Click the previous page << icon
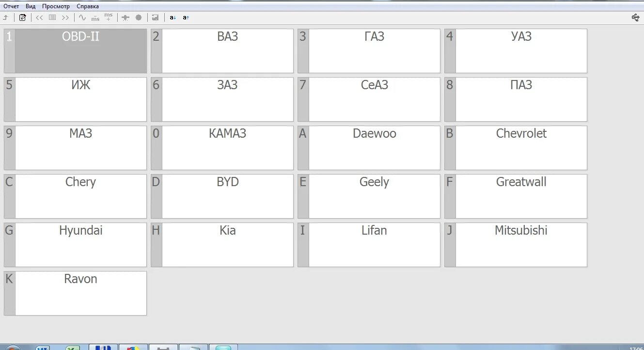644x350 pixels. [39, 17]
